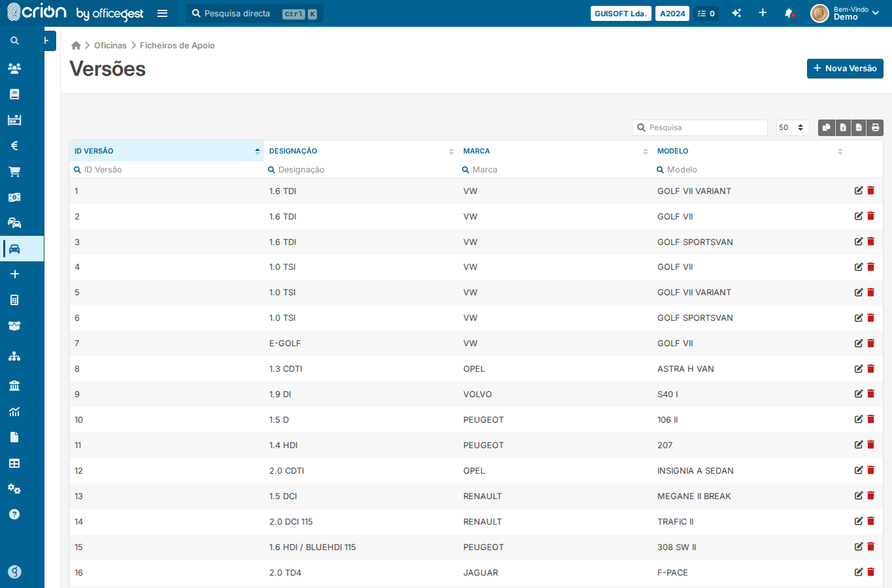Click the Nova Versão button
Screen dimensions: 892x588
[x=845, y=69]
